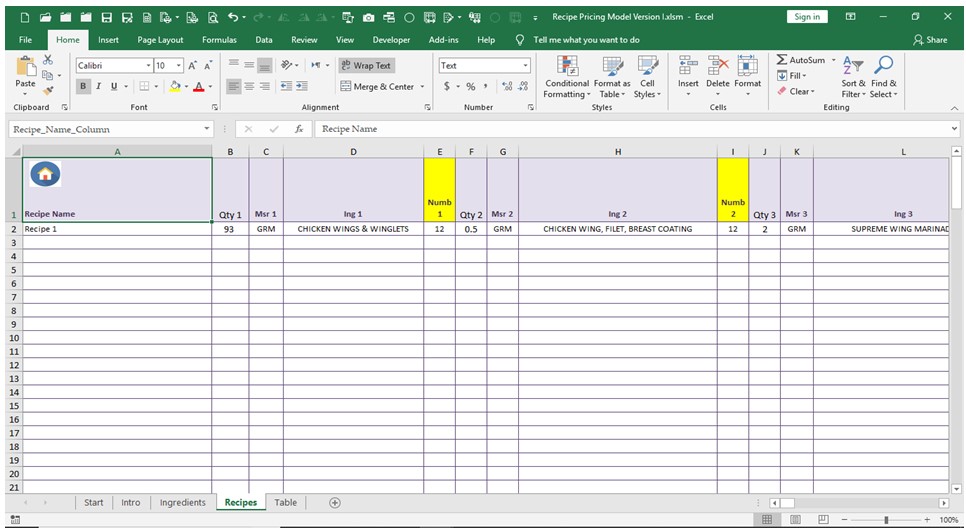Screen dimensions: 966x529
Task: Switch to the Formulas ribbon tab
Action: tap(219, 40)
